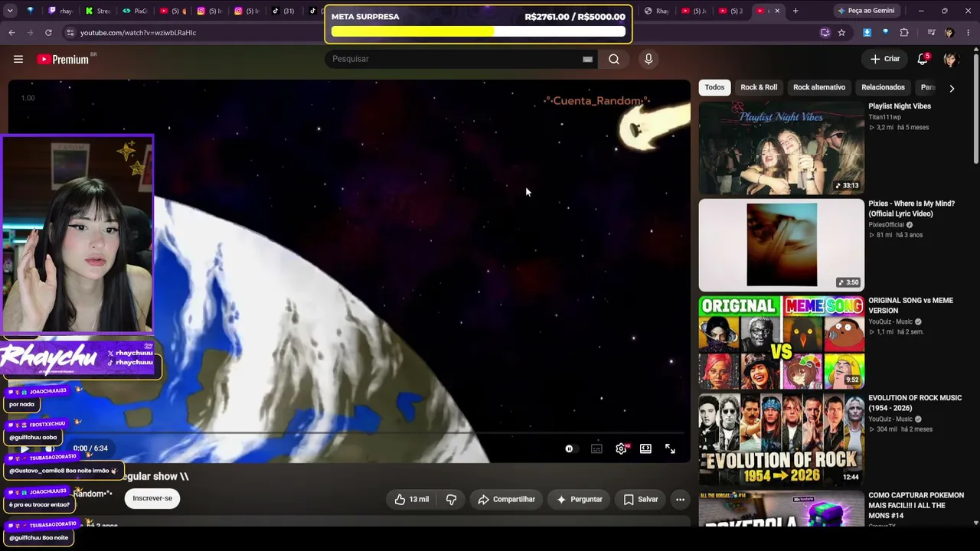
Task: Open the Evolution of Rock thumbnail
Action: click(x=781, y=439)
